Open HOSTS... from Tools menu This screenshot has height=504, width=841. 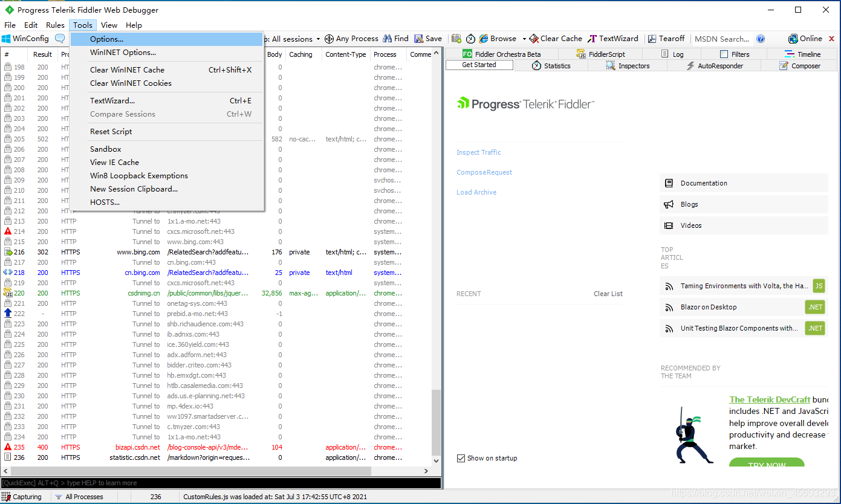tap(167, 202)
